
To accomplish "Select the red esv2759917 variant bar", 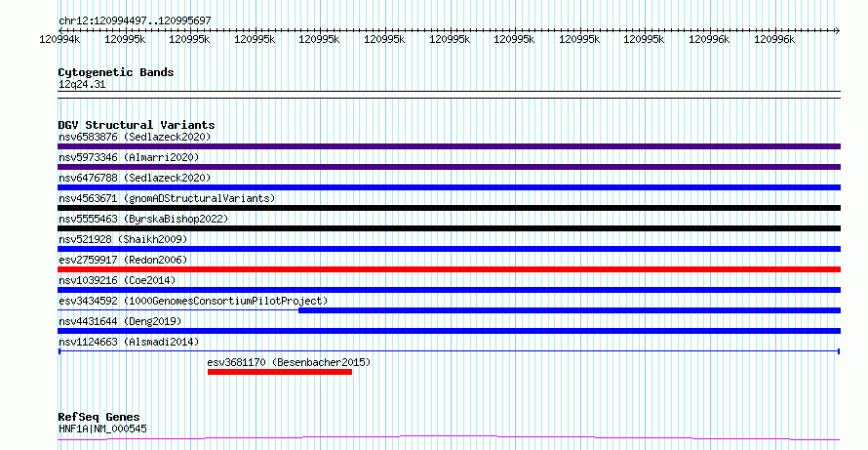I will click(x=449, y=269).
